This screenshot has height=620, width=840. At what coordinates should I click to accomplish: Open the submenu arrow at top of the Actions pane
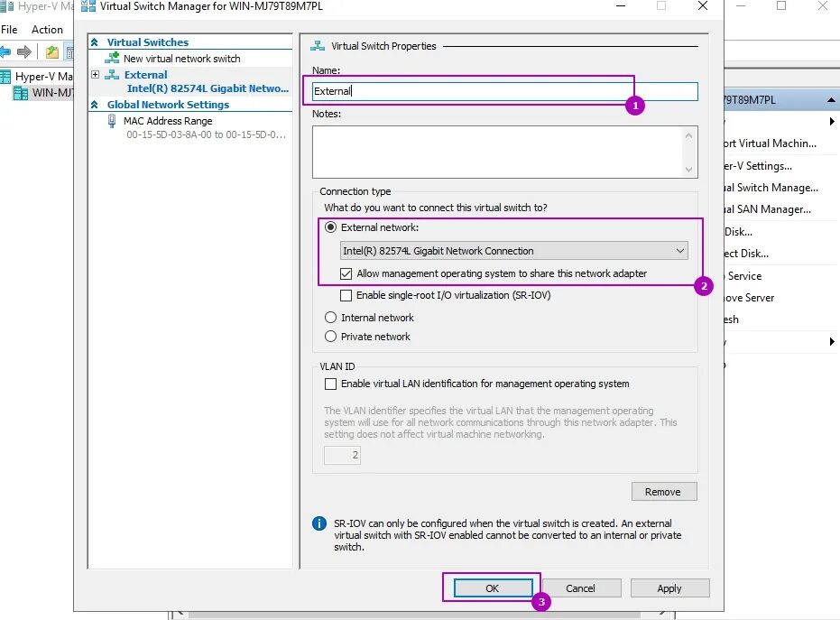pos(832,122)
